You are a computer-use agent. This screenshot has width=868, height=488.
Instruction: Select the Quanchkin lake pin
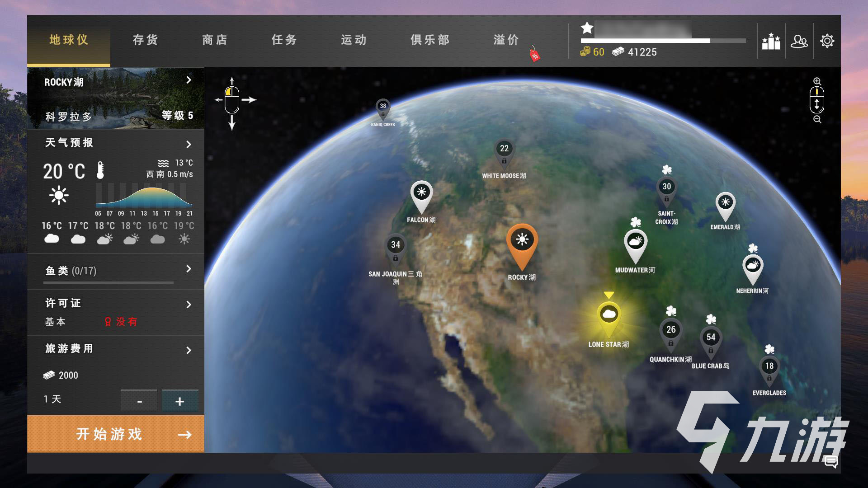tap(671, 335)
